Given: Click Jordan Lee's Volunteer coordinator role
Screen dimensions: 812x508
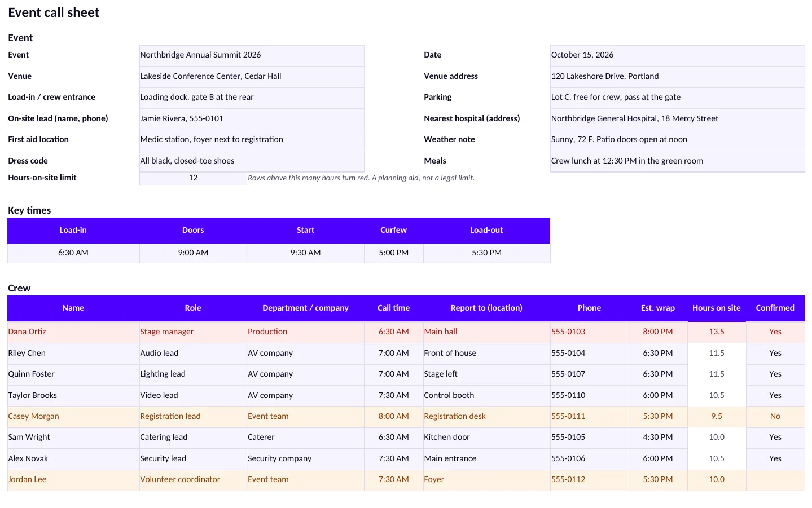Looking at the screenshot, I should [x=193, y=480].
